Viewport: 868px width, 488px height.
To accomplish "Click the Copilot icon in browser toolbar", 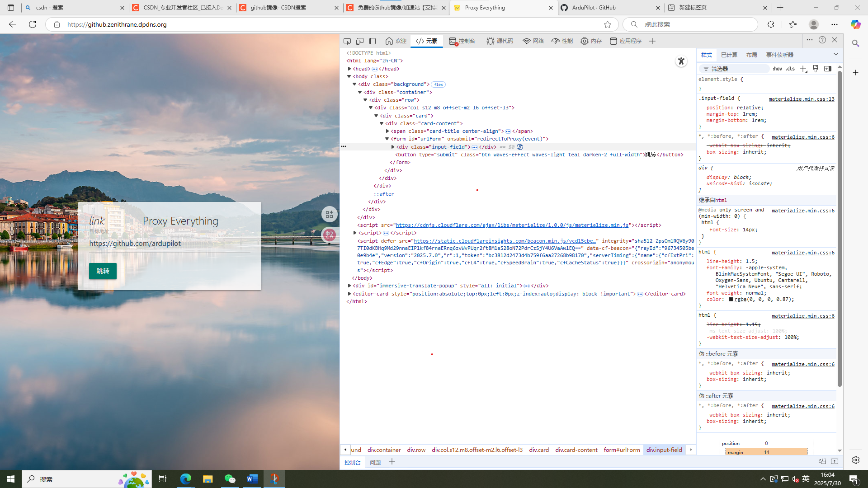I will (x=855, y=24).
